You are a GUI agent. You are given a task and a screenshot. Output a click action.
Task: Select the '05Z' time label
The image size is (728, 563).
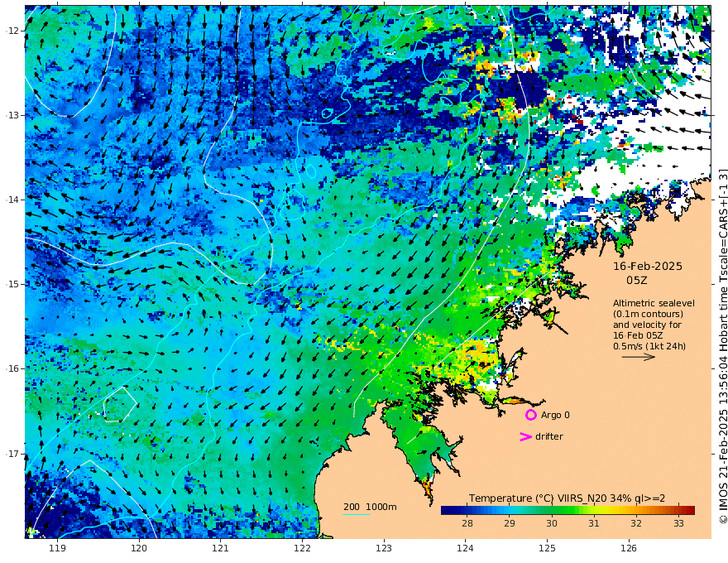point(636,280)
